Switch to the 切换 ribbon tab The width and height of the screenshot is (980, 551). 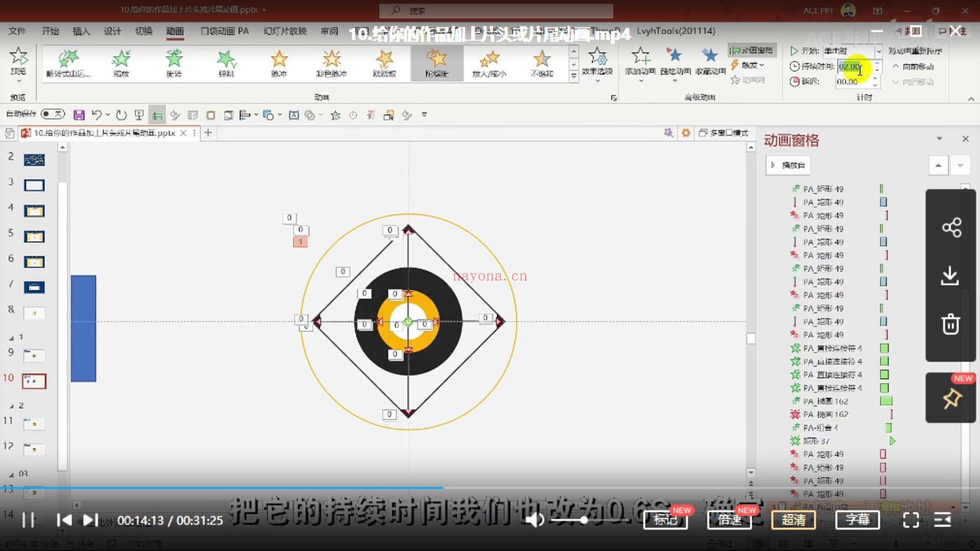click(144, 31)
